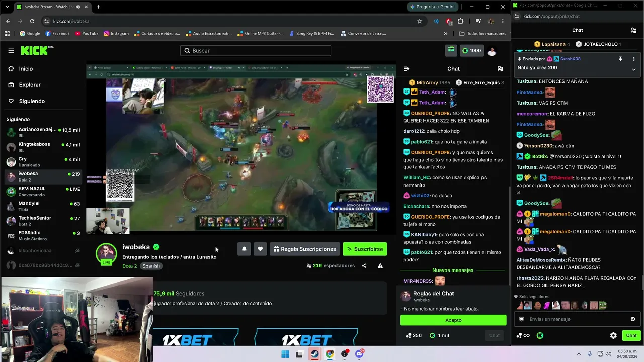Open the Chrome extensions puzzle icon
644x362 pixels.
(x=461, y=21)
